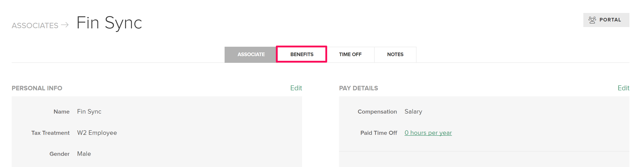Edit the Pay Details section
The height and width of the screenshot is (167, 644).
(x=623, y=88)
